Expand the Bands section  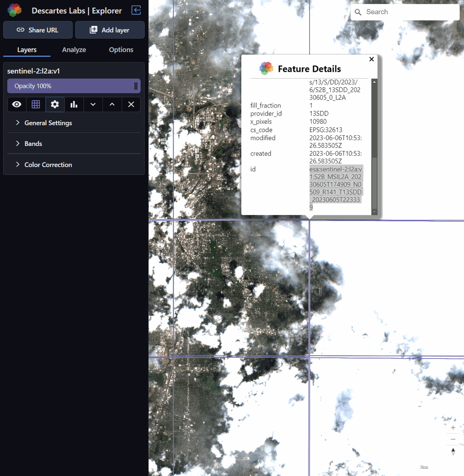33,144
